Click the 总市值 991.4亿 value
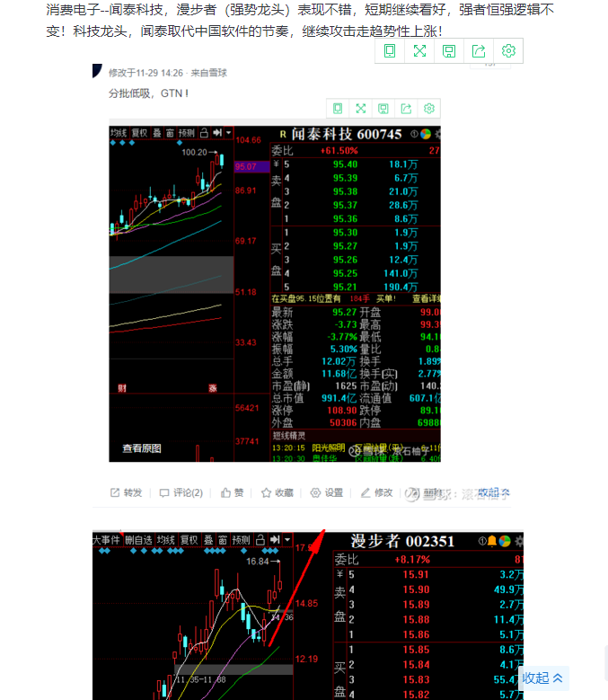The image size is (608, 700). click(x=339, y=398)
